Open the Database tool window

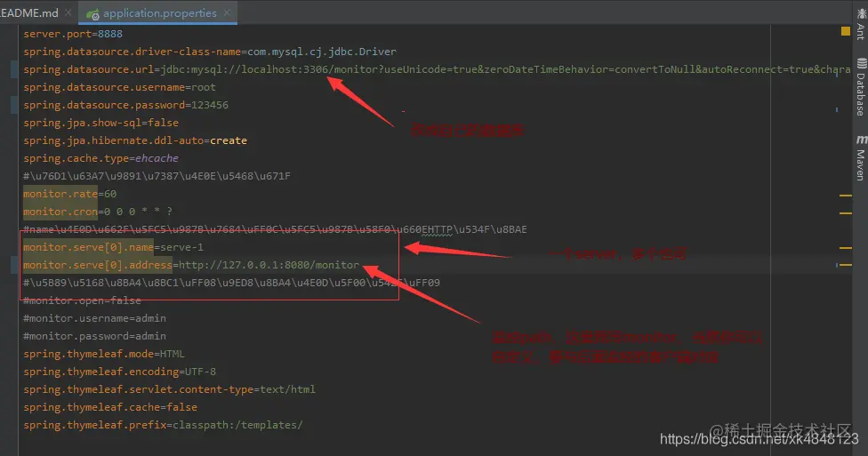pyautogui.click(x=861, y=87)
